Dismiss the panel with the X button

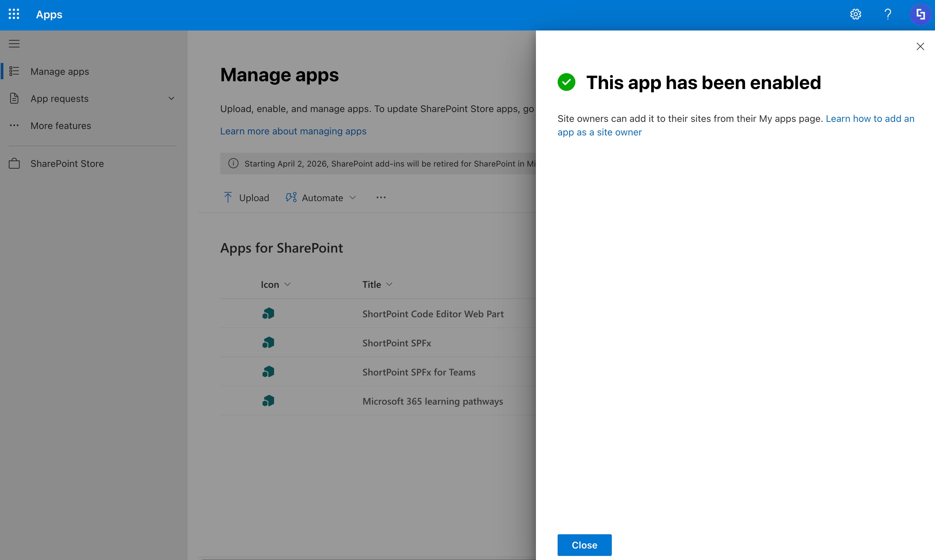(920, 46)
